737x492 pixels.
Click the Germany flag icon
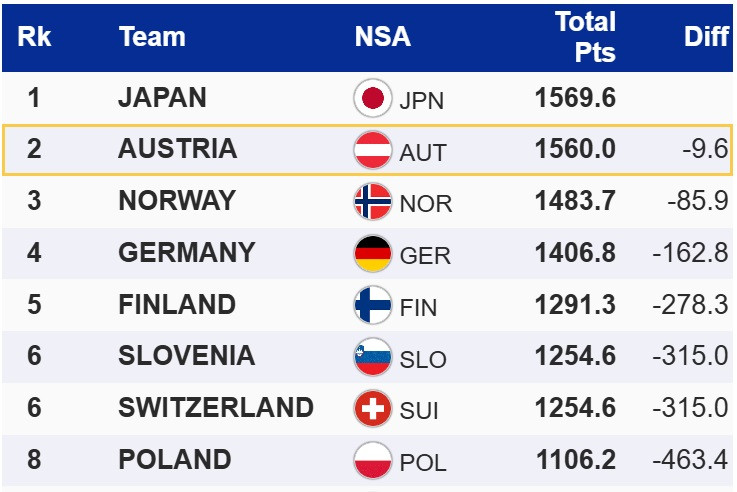pyautogui.click(x=373, y=254)
